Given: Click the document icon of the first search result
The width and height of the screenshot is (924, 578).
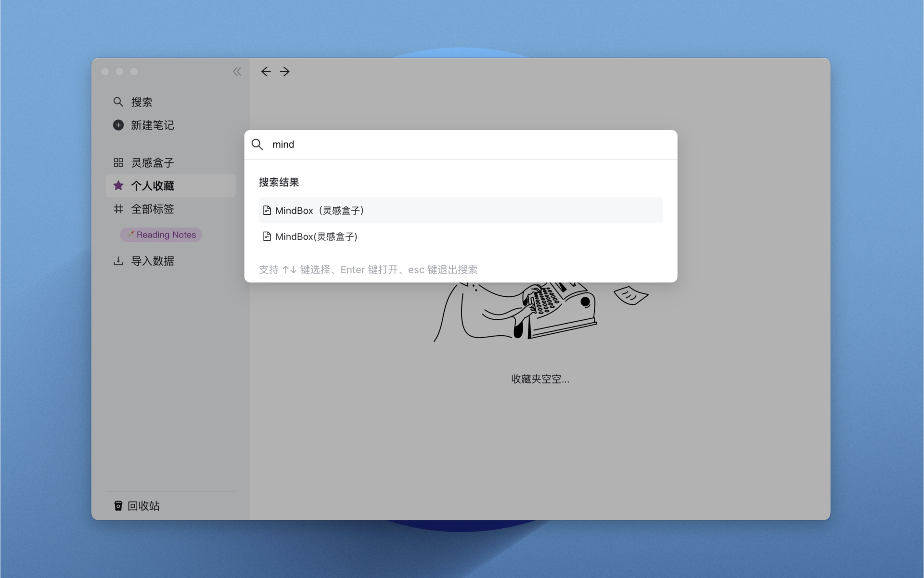Looking at the screenshot, I should pyautogui.click(x=267, y=210).
